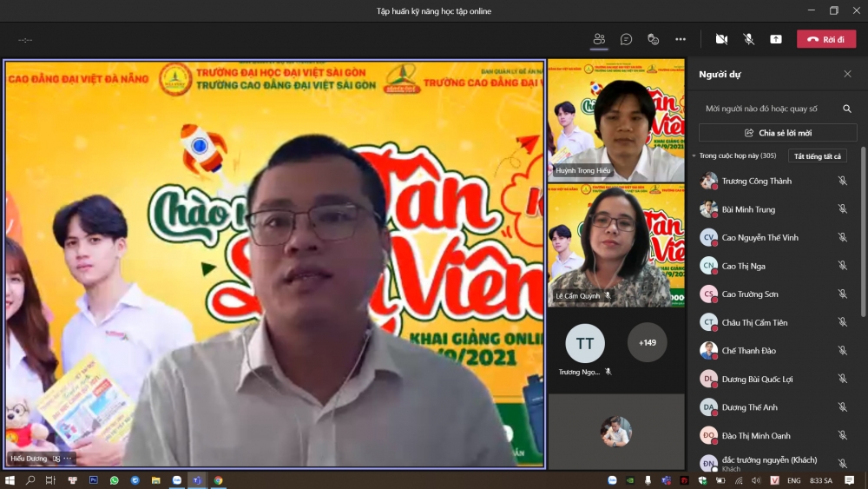Open Google Chrome from the taskbar

point(219,480)
